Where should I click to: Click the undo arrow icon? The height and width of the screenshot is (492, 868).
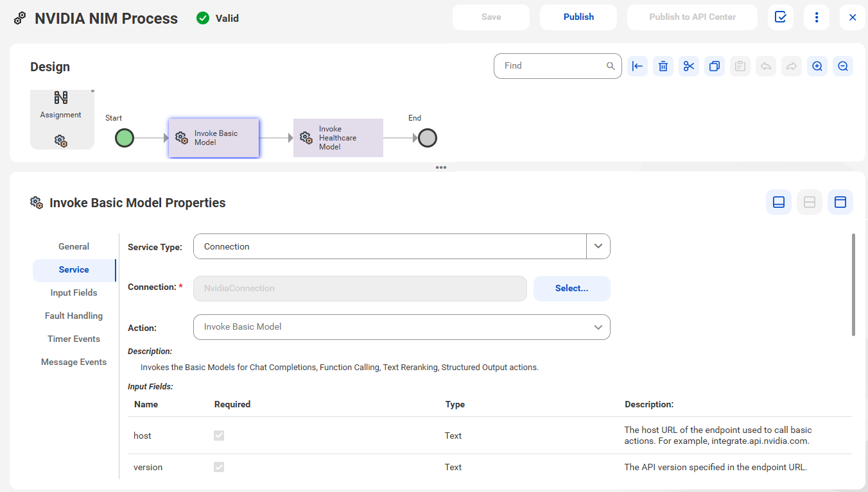coord(766,66)
